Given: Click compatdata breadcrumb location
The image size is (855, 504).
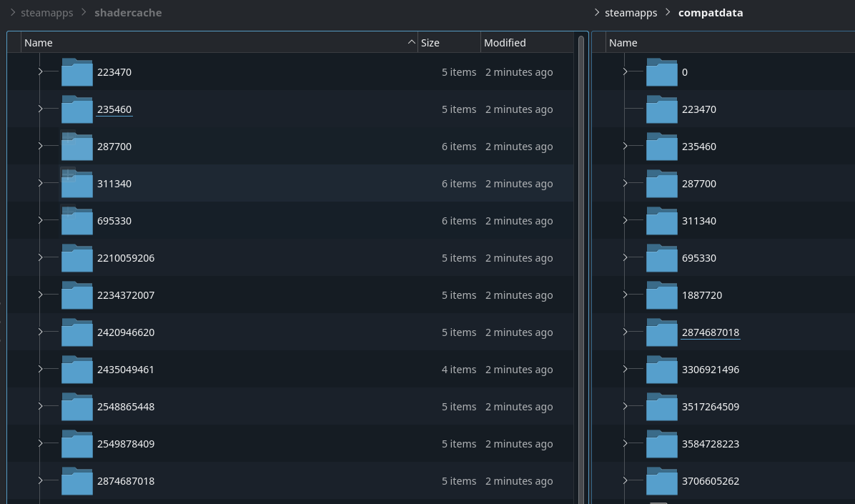Looking at the screenshot, I should (711, 13).
